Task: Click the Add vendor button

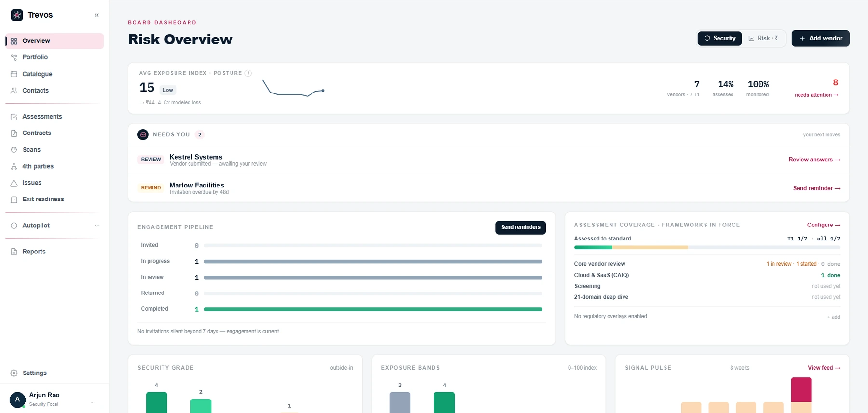Action: pos(820,38)
